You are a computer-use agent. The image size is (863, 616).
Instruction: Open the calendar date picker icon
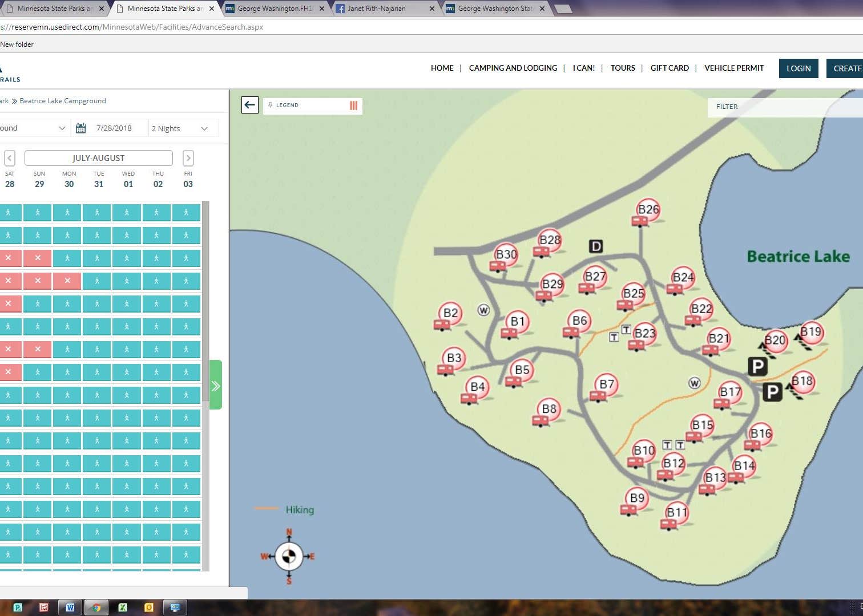[80, 128]
